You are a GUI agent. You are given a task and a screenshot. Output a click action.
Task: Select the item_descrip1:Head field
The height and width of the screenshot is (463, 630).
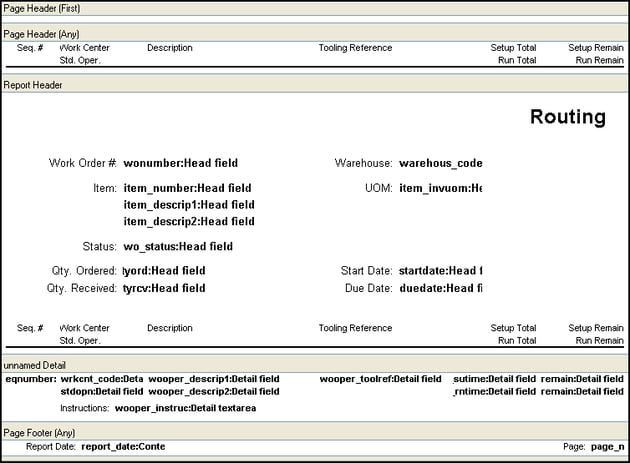pos(189,205)
